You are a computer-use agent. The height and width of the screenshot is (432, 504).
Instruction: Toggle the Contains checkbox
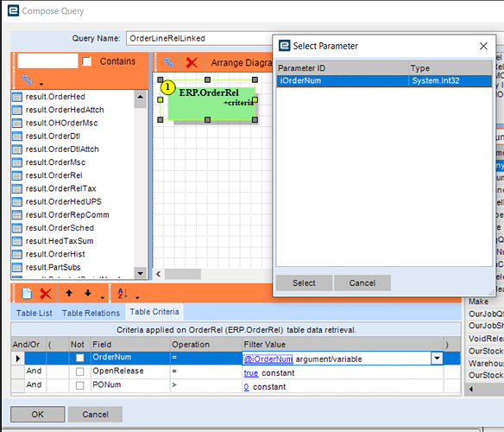point(87,61)
